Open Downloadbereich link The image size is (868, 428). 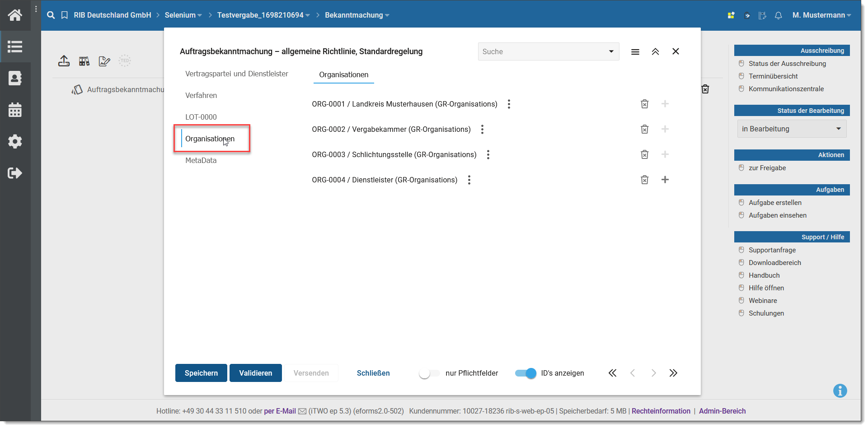pyautogui.click(x=774, y=263)
